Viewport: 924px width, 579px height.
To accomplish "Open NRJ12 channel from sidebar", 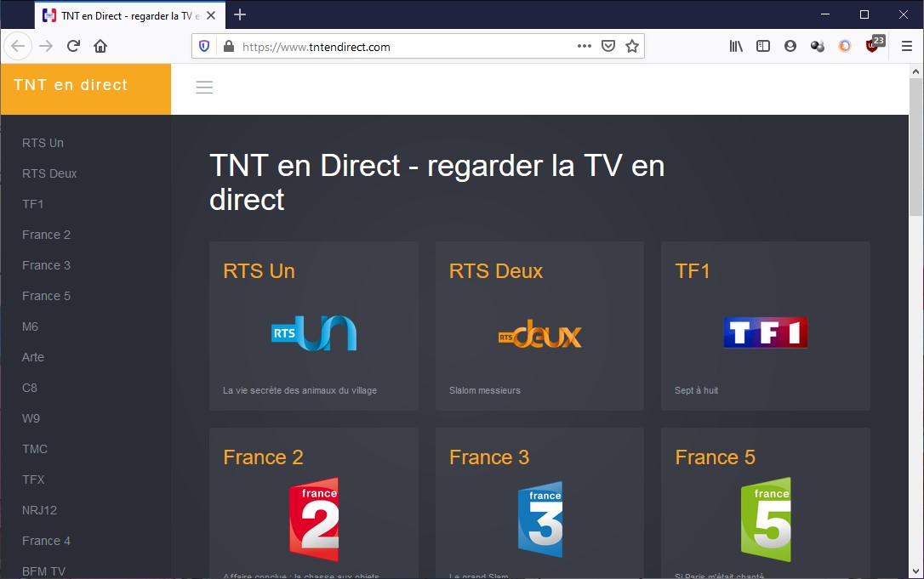I will 39,511.
